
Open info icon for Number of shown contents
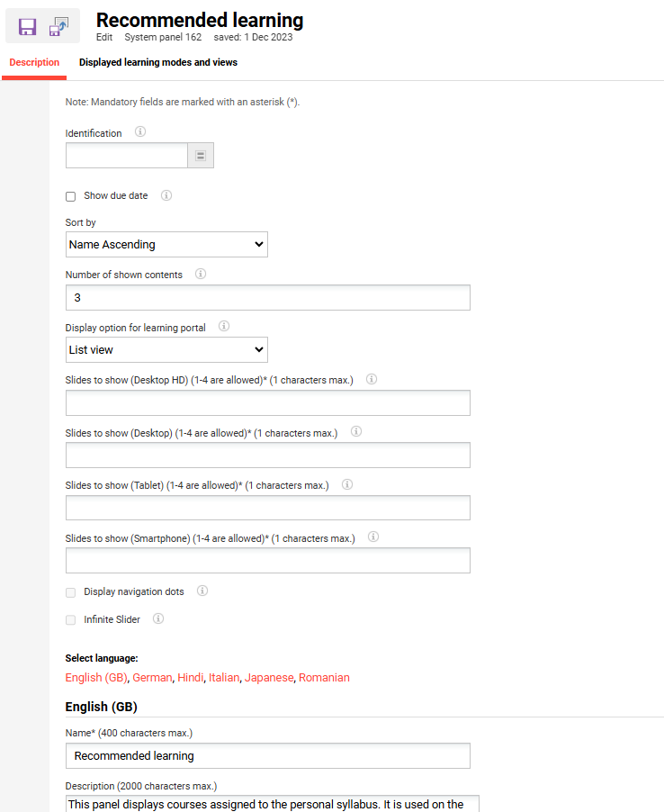(201, 275)
